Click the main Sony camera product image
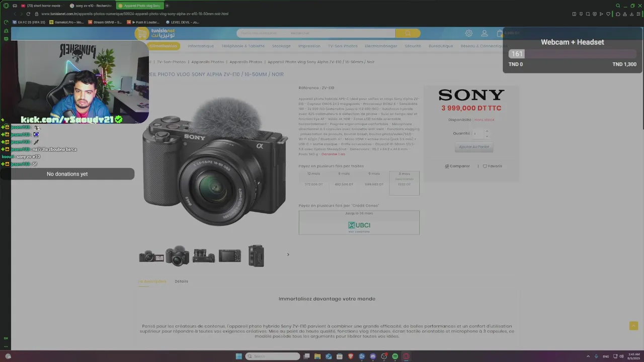Screen dimensions: 644x362 point(215,162)
